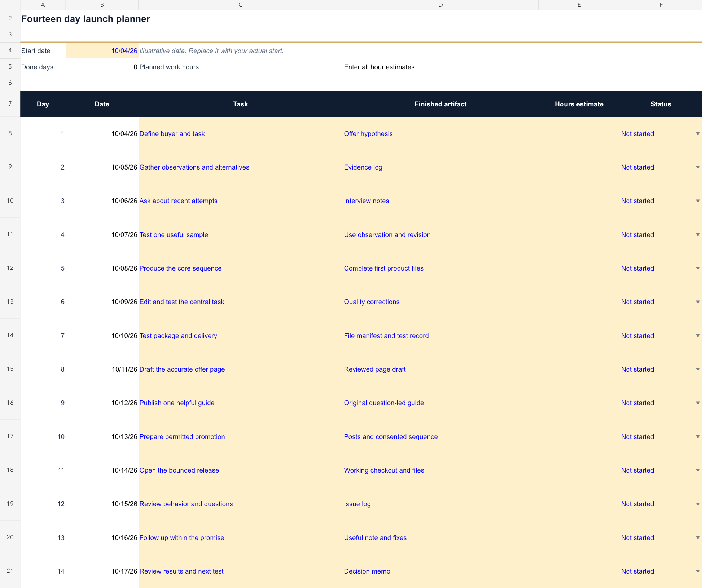This screenshot has height=588, width=702.
Task: Expand the status arrow in the Quality corrections row
Action: coord(698,302)
